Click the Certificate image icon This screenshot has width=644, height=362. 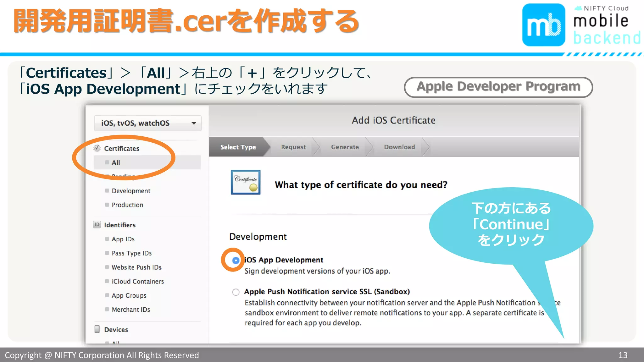click(246, 182)
